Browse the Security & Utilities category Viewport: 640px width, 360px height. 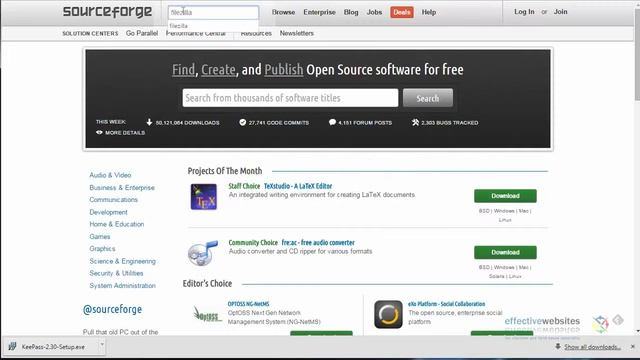tap(116, 273)
